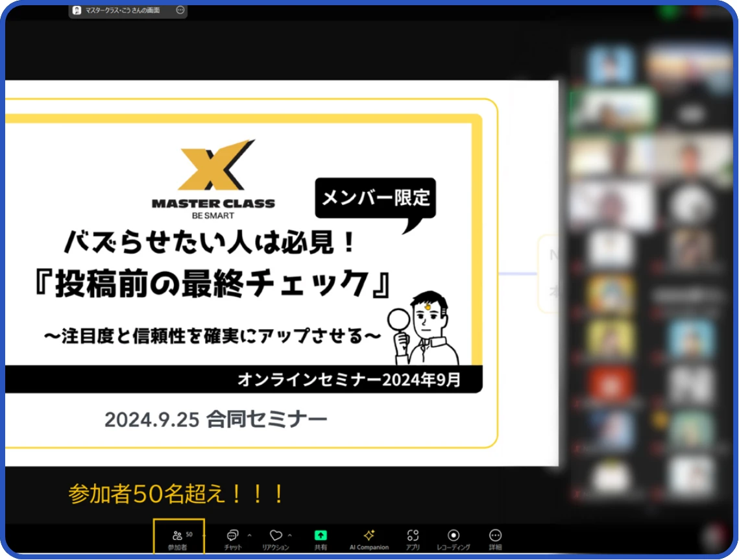This screenshot has height=560, width=739.
Task: Expand the chat options caret
Action: click(249, 535)
